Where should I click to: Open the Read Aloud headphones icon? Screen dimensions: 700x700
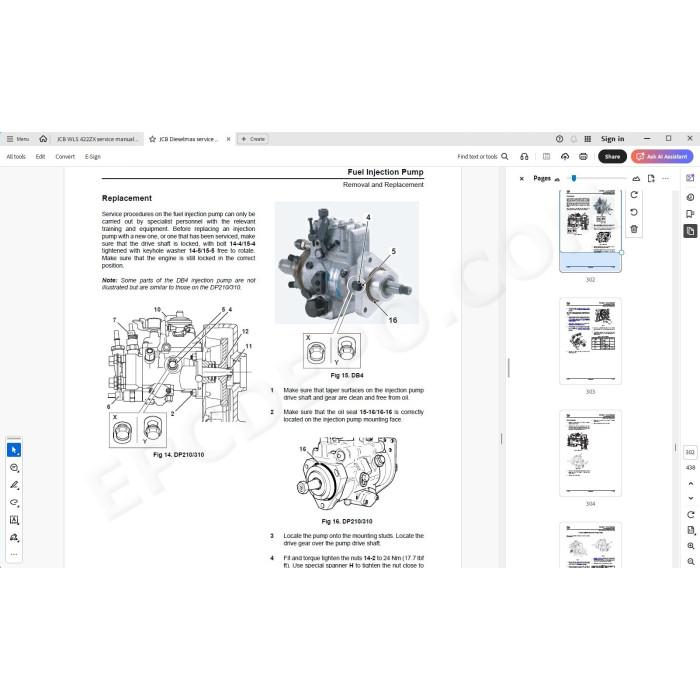point(524,157)
